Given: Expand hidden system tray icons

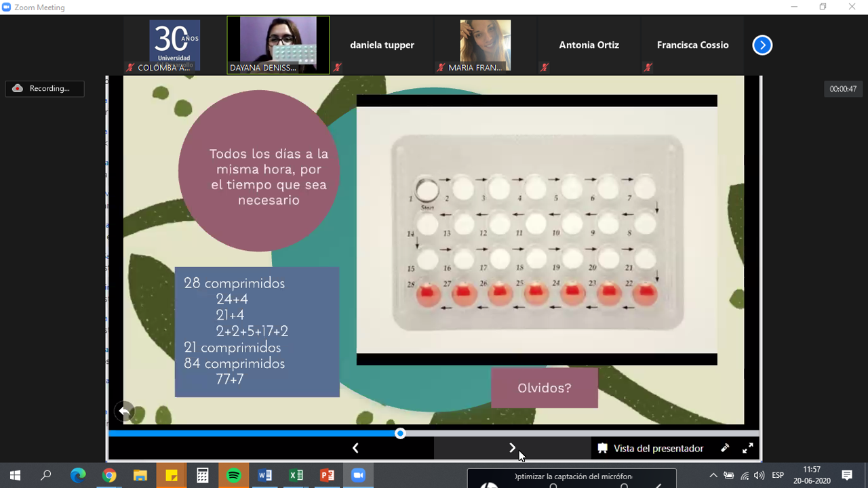Looking at the screenshot, I should [713, 475].
